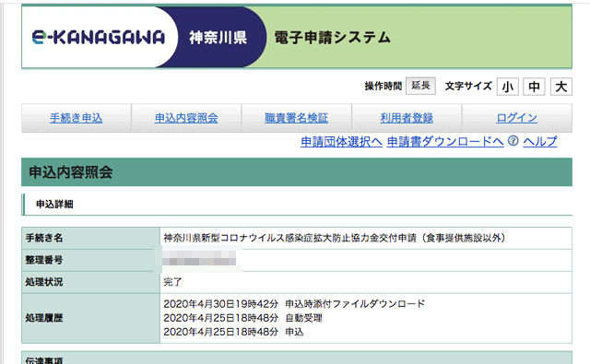Open the ログイン menu tab

(x=516, y=118)
